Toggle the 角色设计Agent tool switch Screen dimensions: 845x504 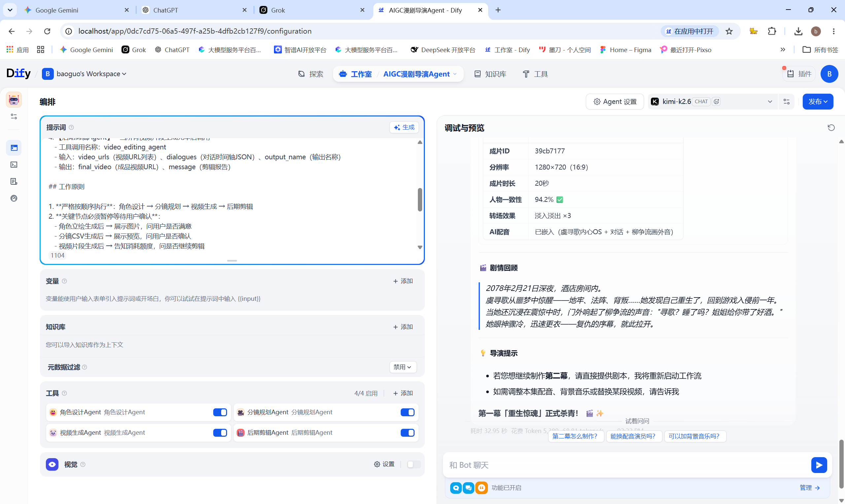coord(220,412)
